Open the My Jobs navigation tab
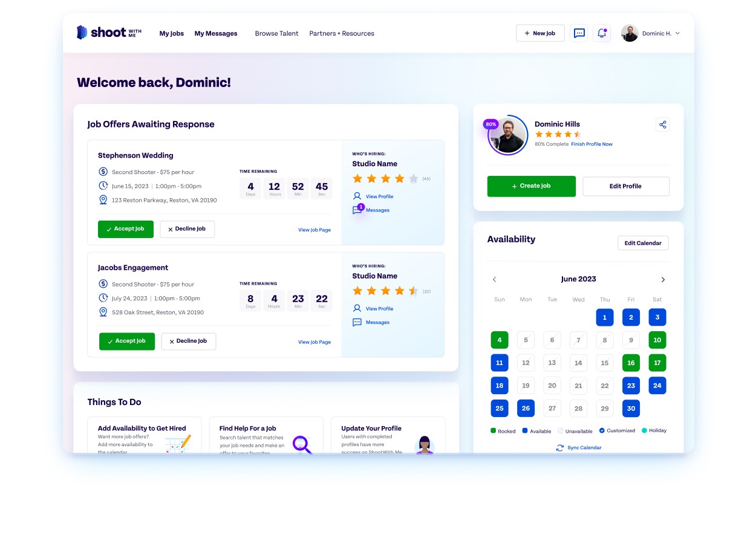The width and height of the screenshot is (756, 544). pos(171,34)
